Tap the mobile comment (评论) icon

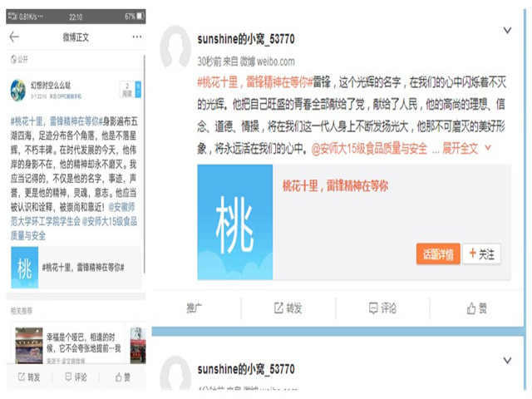coord(75,377)
